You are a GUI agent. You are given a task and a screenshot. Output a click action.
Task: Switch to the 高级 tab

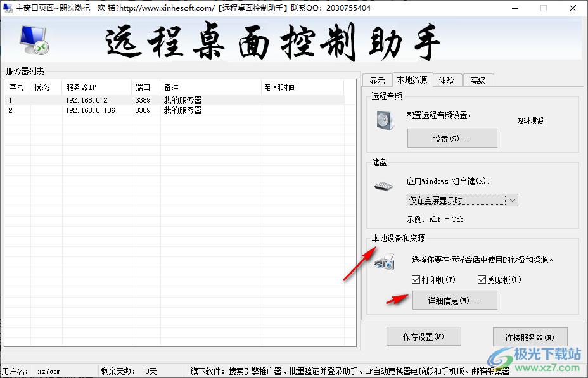(x=478, y=80)
